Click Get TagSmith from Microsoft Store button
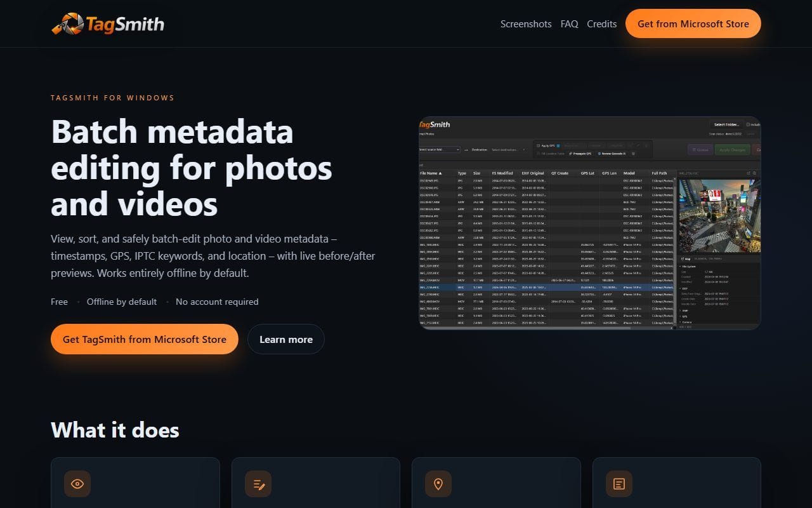This screenshot has height=508, width=812. [145, 339]
